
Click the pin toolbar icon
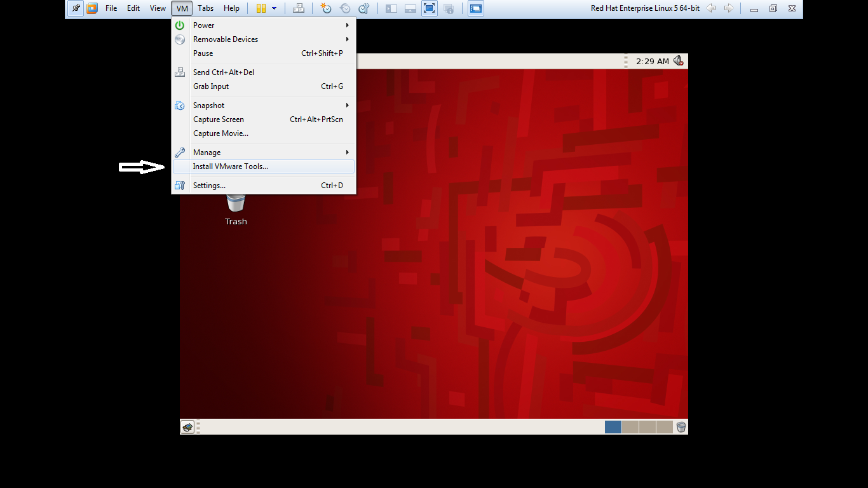(x=76, y=8)
